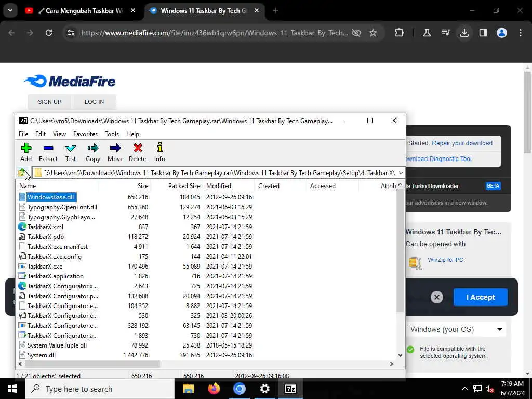Click the SIGN UP button on MediaFire
The width and height of the screenshot is (532, 399).
[x=49, y=102]
